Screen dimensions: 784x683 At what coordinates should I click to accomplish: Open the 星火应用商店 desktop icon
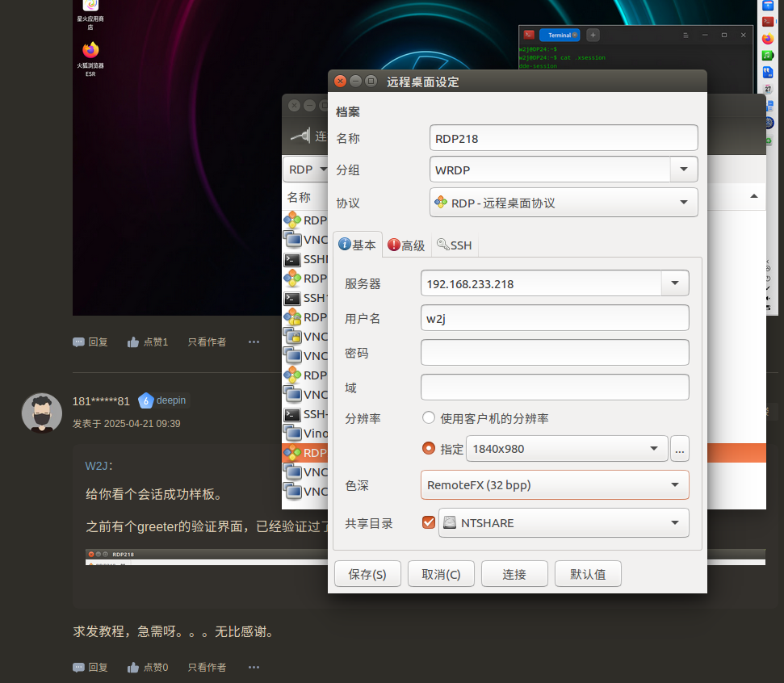point(90,14)
